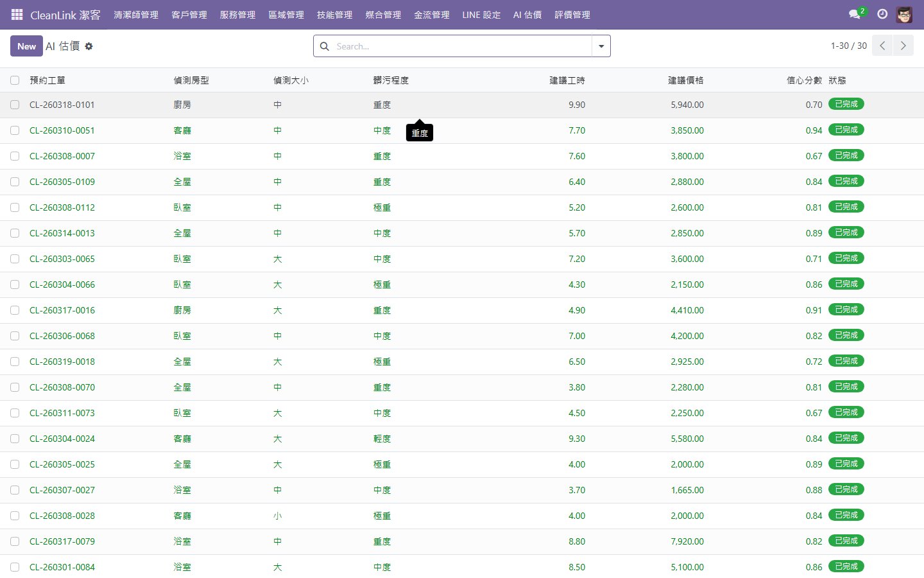Check the row CL-260318-0101 checkbox
Viewport: 924px width, 578px height.
click(15, 105)
